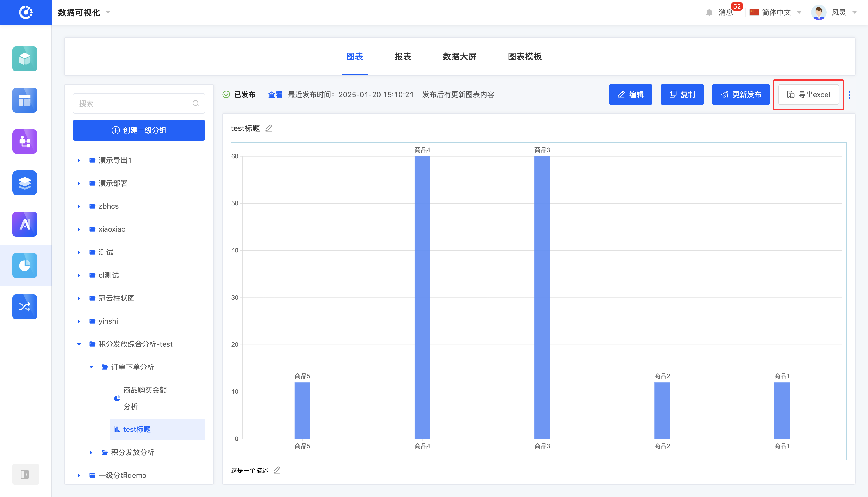
Task: Click the 查看 link
Action: (x=275, y=95)
